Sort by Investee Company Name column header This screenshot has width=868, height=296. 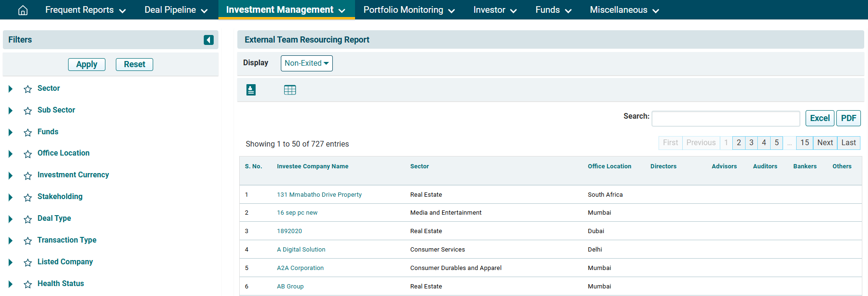click(312, 166)
